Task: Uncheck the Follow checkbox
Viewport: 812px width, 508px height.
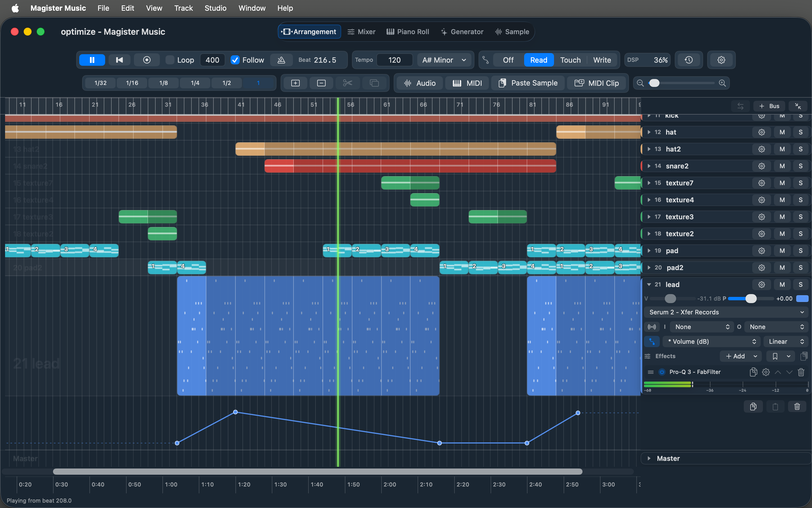Action: pyautogui.click(x=235, y=60)
